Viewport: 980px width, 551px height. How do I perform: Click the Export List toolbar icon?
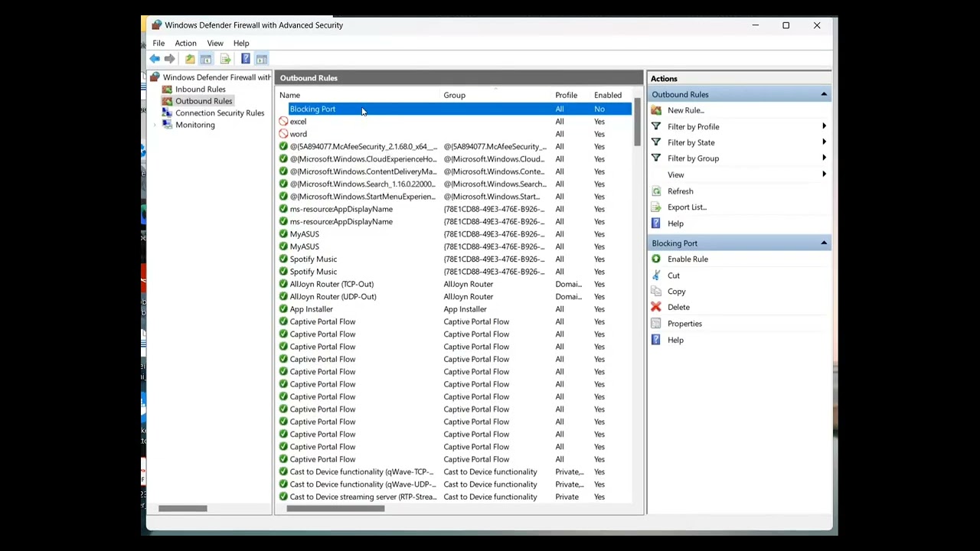pyautogui.click(x=225, y=59)
